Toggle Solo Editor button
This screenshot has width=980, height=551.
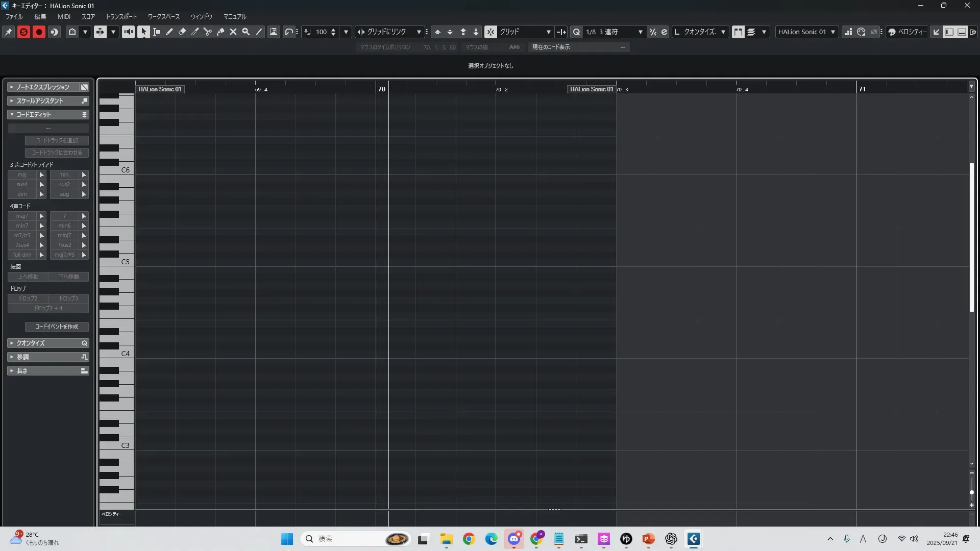click(x=23, y=32)
